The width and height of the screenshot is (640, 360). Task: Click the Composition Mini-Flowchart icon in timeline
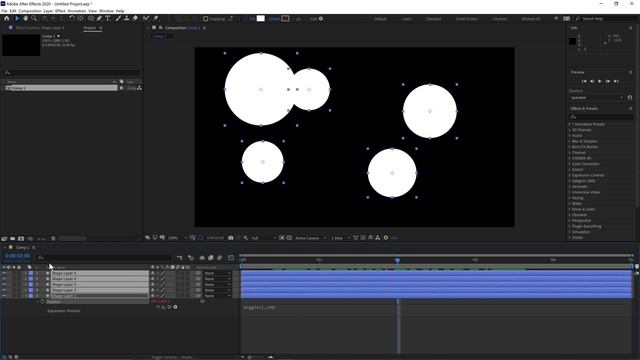[x=180, y=258]
